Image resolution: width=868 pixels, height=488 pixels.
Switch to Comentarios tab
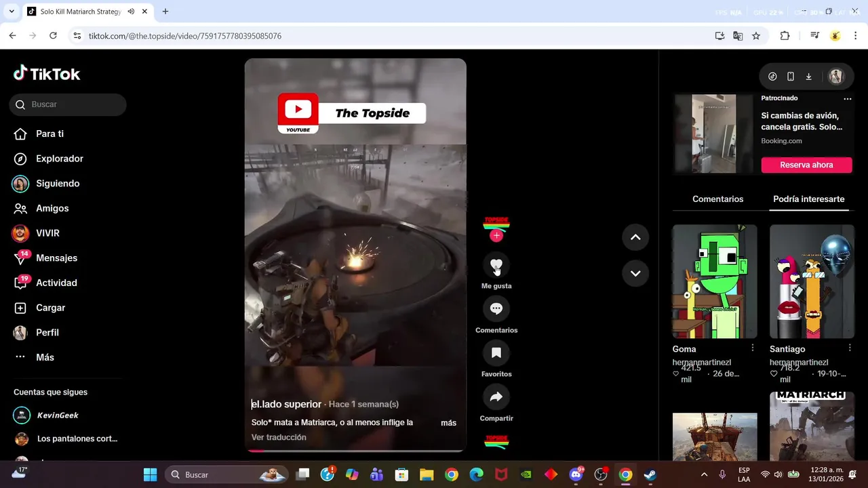(x=717, y=199)
